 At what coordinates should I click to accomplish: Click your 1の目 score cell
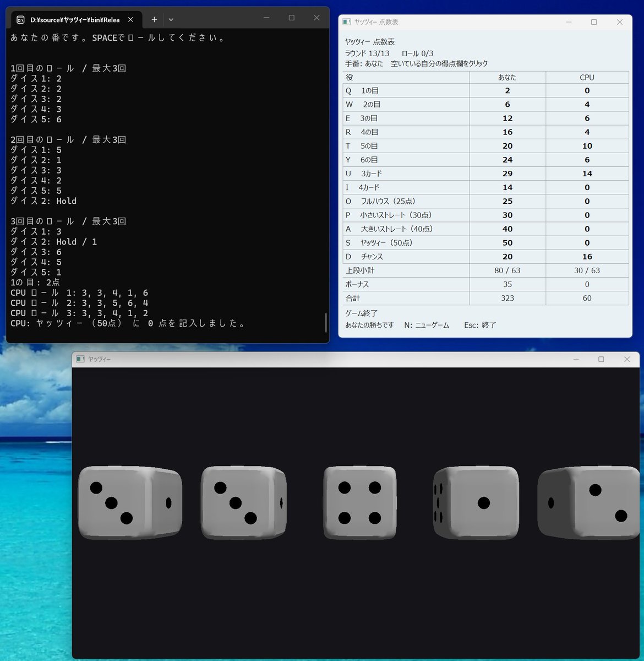click(507, 90)
